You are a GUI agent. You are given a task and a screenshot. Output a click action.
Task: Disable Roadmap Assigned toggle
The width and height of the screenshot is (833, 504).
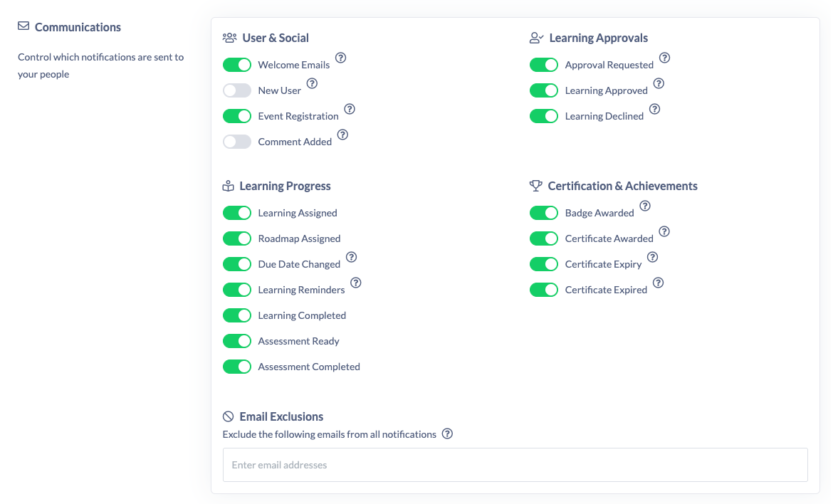pyautogui.click(x=237, y=238)
